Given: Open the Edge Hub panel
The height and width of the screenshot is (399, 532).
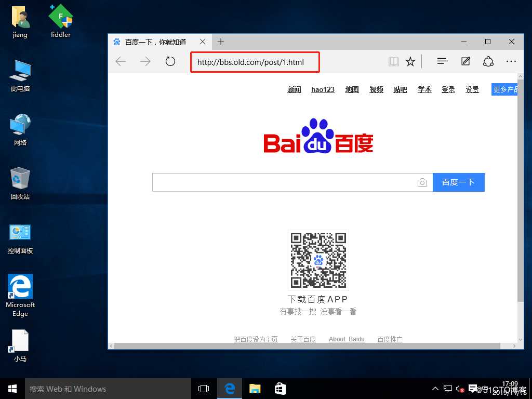Looking at the screenshot, I should (443, 61).
